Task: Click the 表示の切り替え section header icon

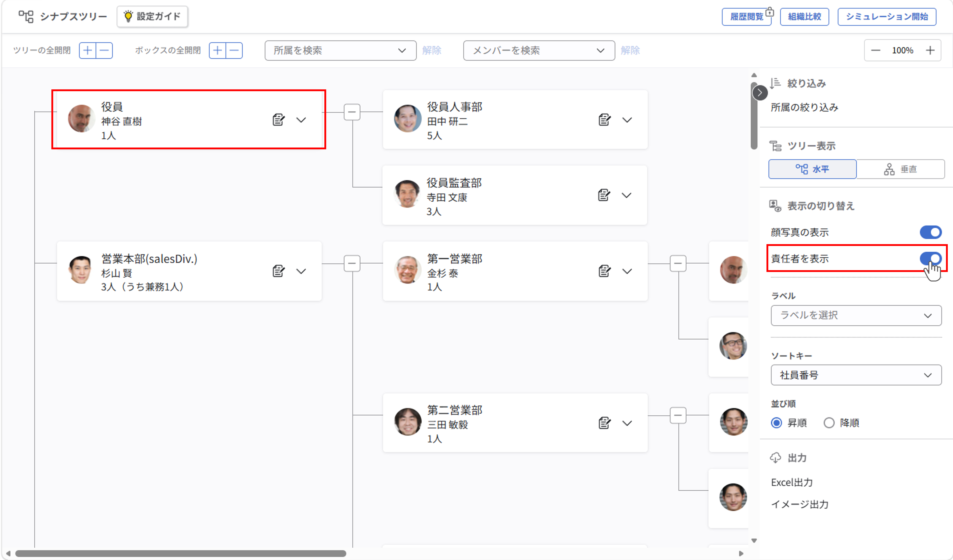Action: [x=775, y=206]
